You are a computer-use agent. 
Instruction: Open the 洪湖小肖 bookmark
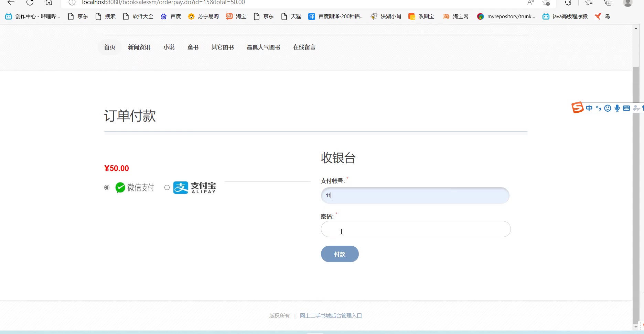(x=386, y=16)
